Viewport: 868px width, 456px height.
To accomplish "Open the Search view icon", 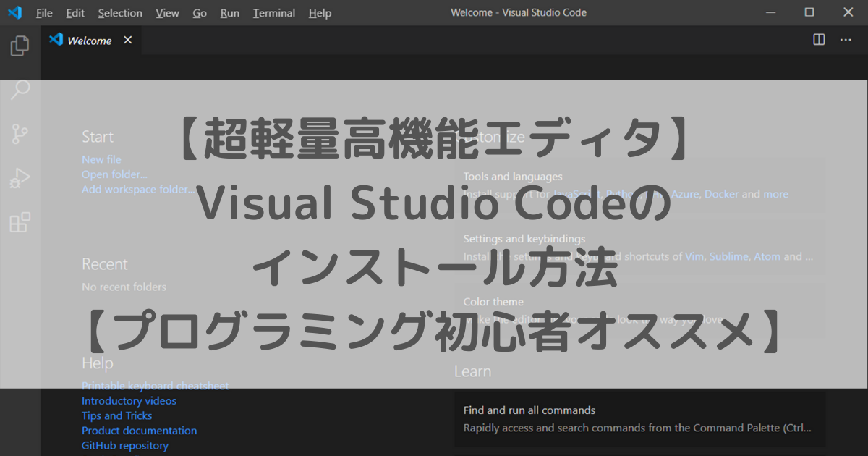I will click(20, 90).
